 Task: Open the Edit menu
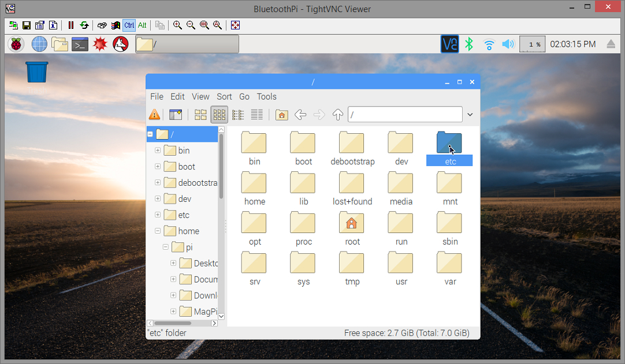click(177, 97)
